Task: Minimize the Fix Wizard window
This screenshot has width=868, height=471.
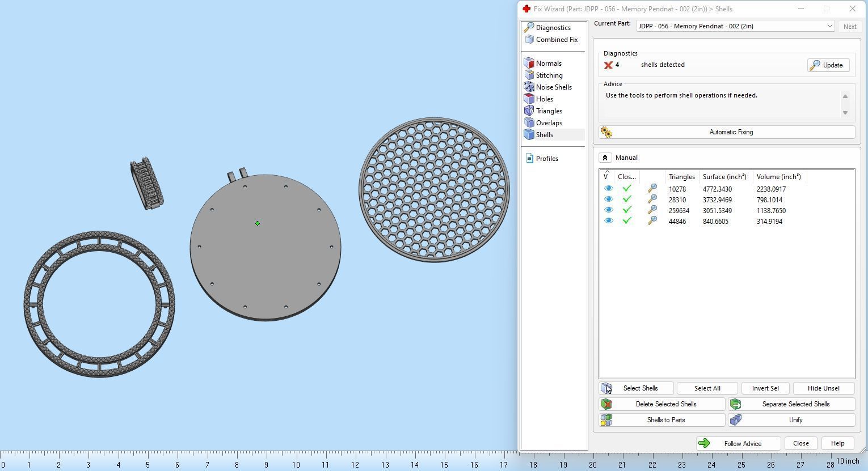Action: click(801, 9)
